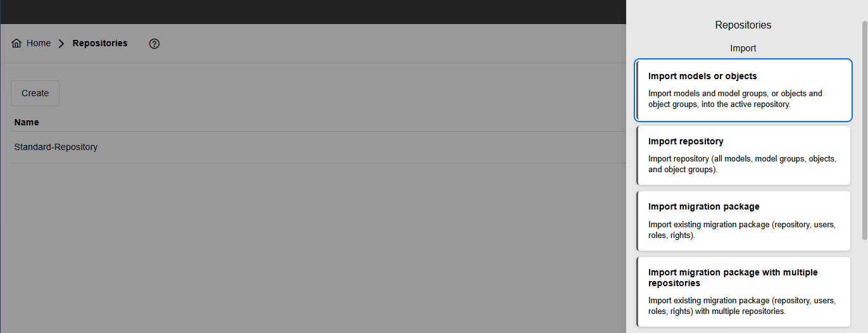The height and width of the screenshot is (333, 868).
Task: Click the Create button
Action: [35, 93]
